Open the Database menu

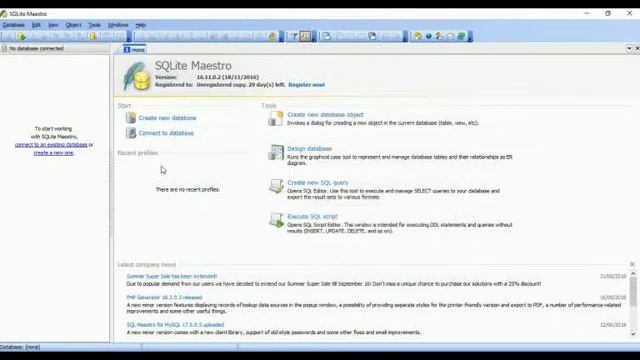tap(13, 25)
